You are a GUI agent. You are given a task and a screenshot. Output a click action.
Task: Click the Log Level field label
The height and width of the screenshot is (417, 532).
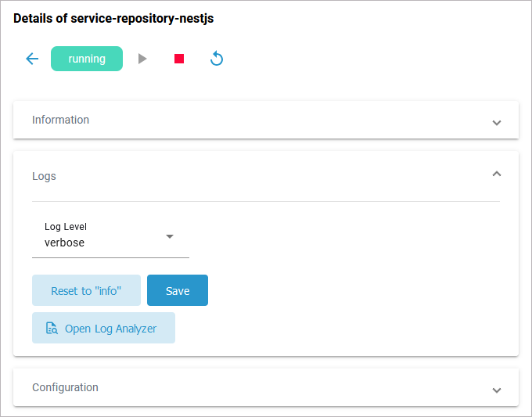[66, 227]
